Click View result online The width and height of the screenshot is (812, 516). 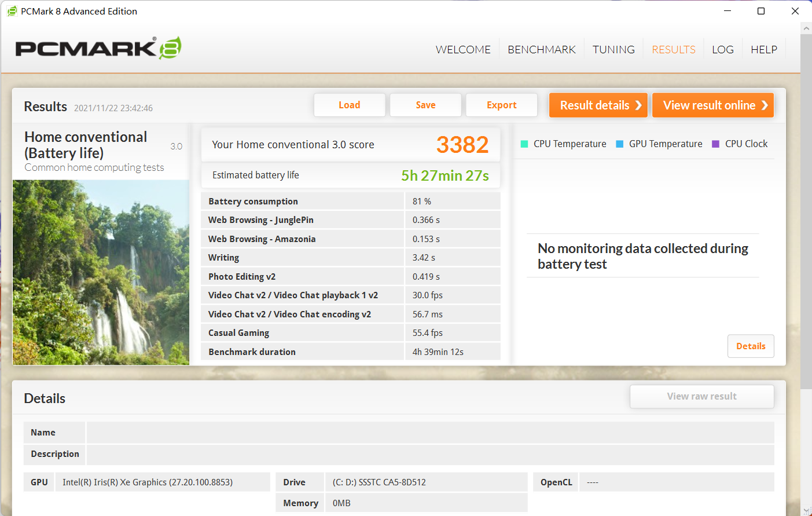tap(713, 105)
